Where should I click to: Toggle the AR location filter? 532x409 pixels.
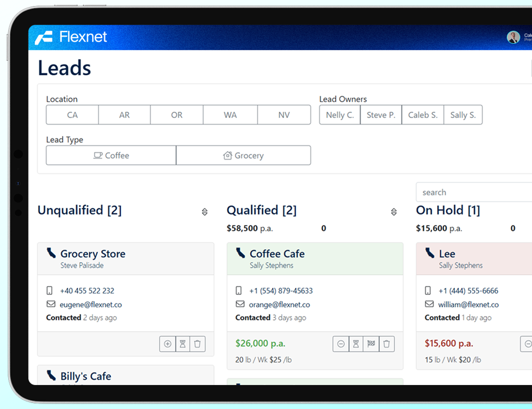click(124, 115)
